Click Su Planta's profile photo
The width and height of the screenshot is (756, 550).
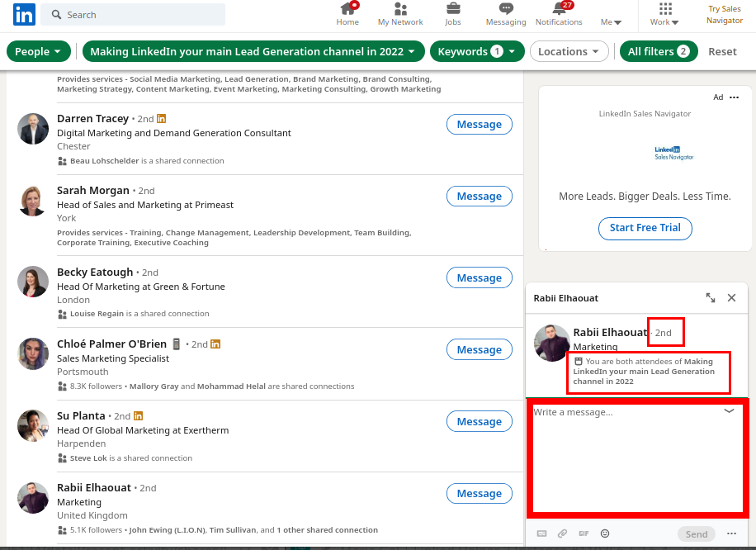coord(33,425)
